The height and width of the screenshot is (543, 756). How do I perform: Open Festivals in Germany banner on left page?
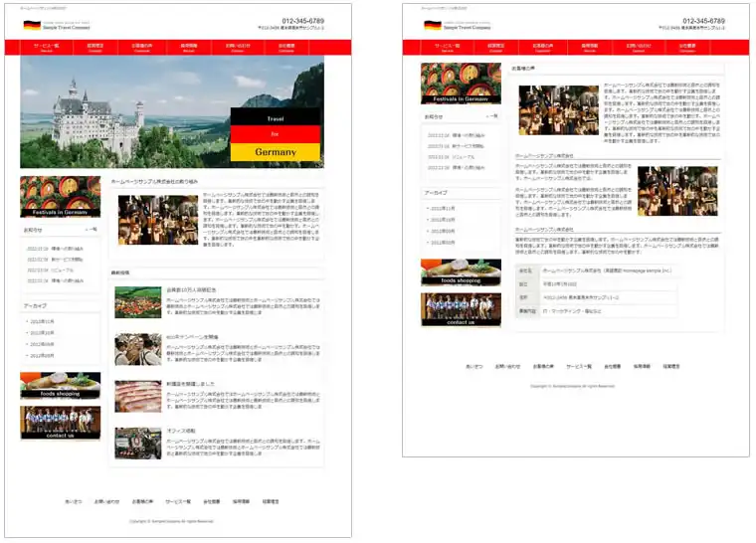60,197
